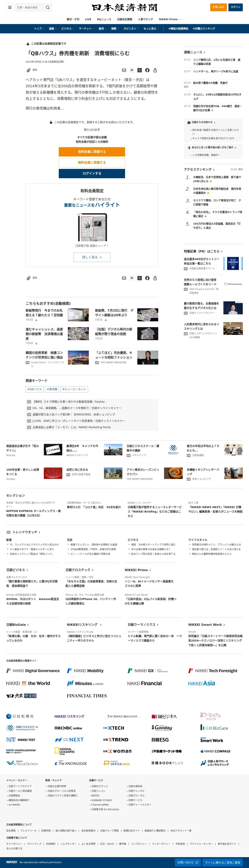The image size is (249, 868).
Task: Expand the トップ navigation dropdown
Action: tap(39, 29)
